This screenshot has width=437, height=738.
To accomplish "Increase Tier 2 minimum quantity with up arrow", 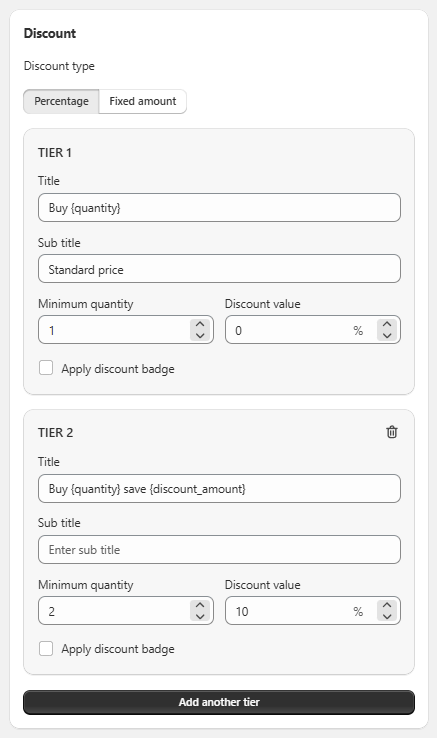I will (200, 605).
